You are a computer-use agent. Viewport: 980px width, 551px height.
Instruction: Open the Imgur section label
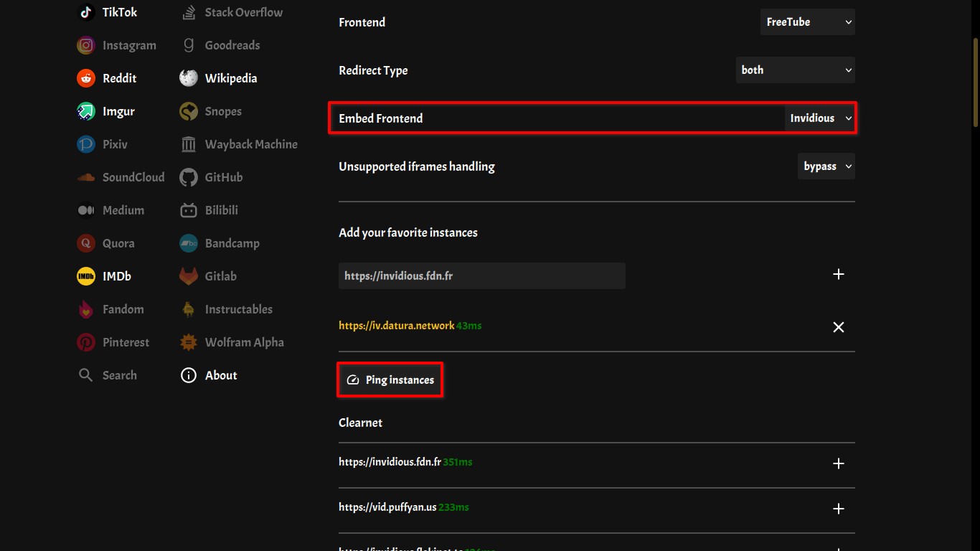pos(118,111)
